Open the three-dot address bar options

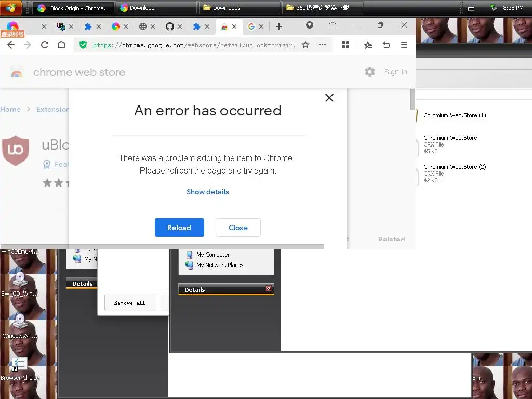(x=322, y=45)
